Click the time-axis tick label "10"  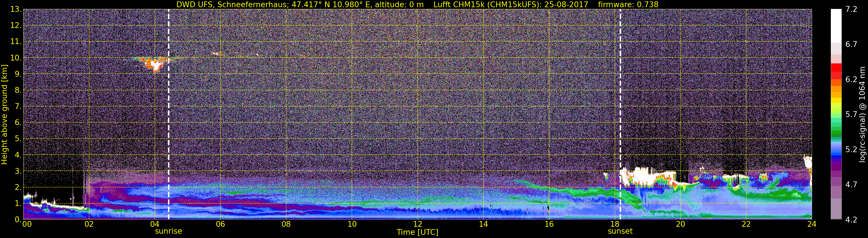click(x=352, y=224)
